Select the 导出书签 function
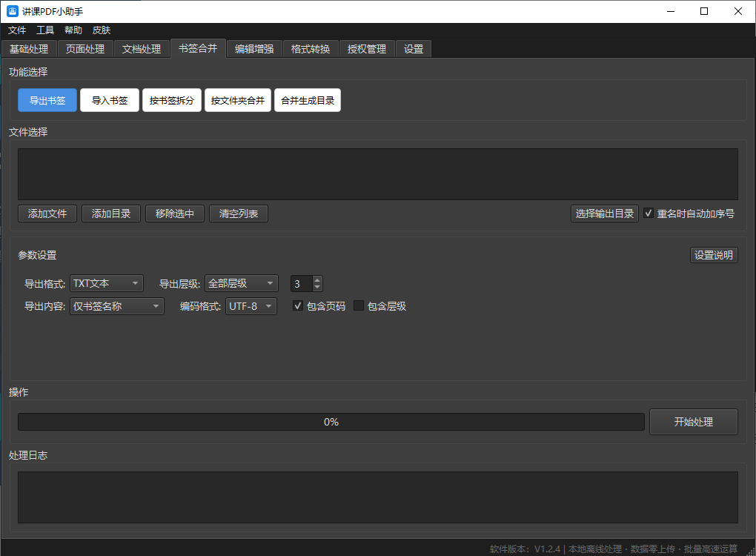The image size is (756, 556). [x=47, y=100]
